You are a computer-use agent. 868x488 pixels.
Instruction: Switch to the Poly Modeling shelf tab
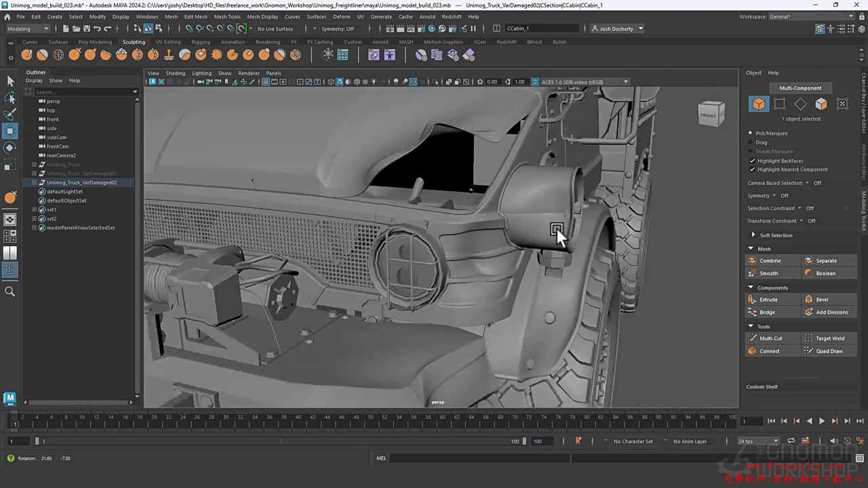[x=95, y=42]
